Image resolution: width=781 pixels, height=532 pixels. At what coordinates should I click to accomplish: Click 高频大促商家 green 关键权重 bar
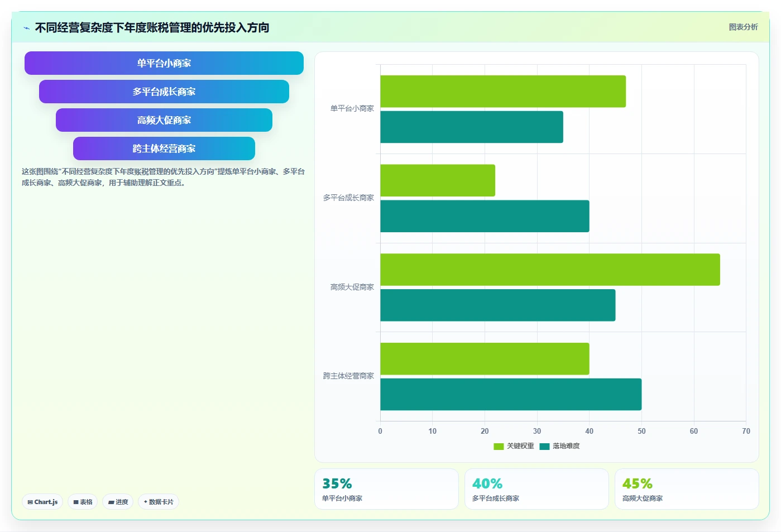pyautogui.click(x=550, y=270)
